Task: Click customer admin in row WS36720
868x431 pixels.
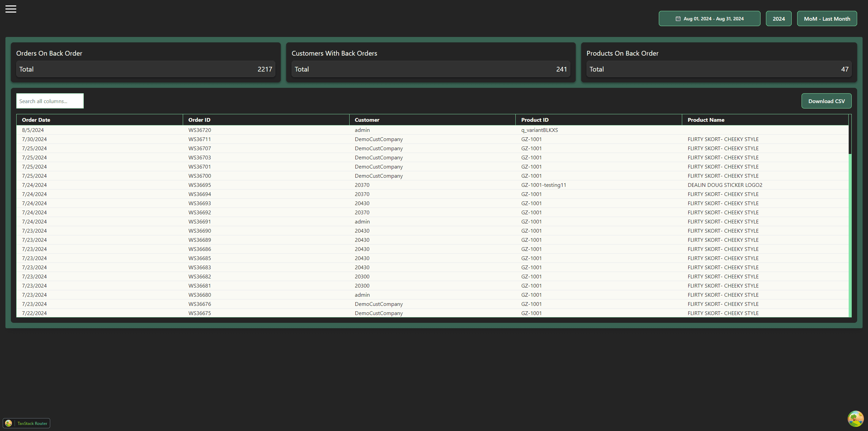Action: pyautogui.click(x=362, y=130)
